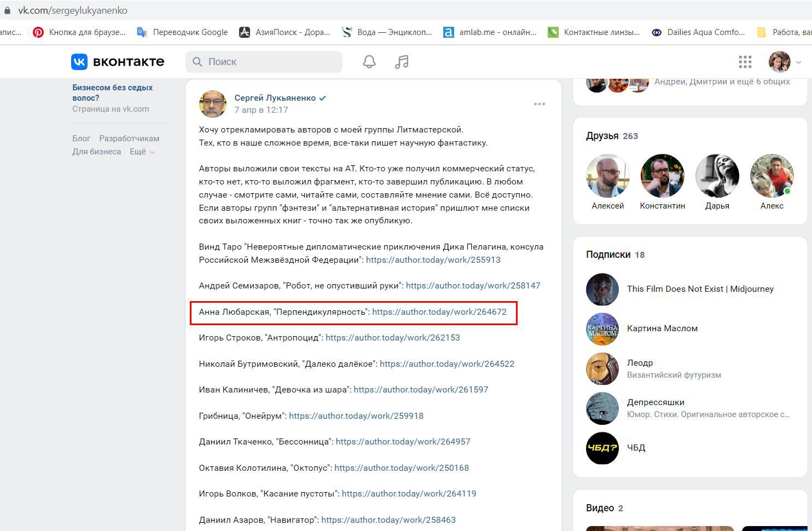Open the music note player icon

pos(402,62)
